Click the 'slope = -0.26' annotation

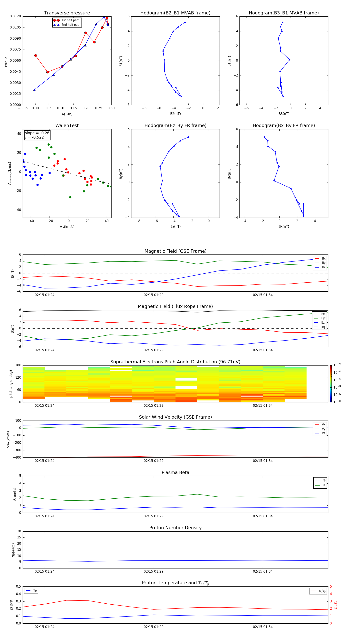click(37, 133)
